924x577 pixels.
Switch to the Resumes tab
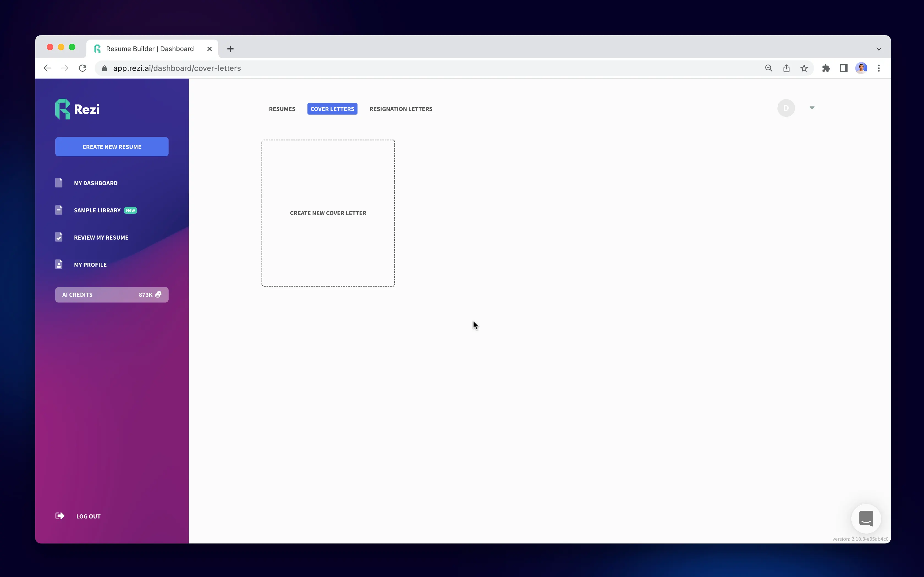coord(282,109)
